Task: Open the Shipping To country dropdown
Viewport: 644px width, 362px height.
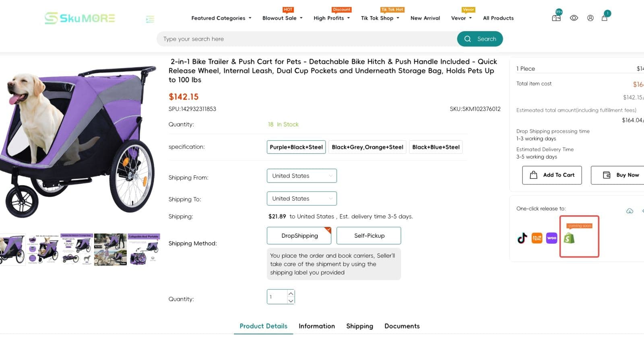Action: tap(302, 199)
